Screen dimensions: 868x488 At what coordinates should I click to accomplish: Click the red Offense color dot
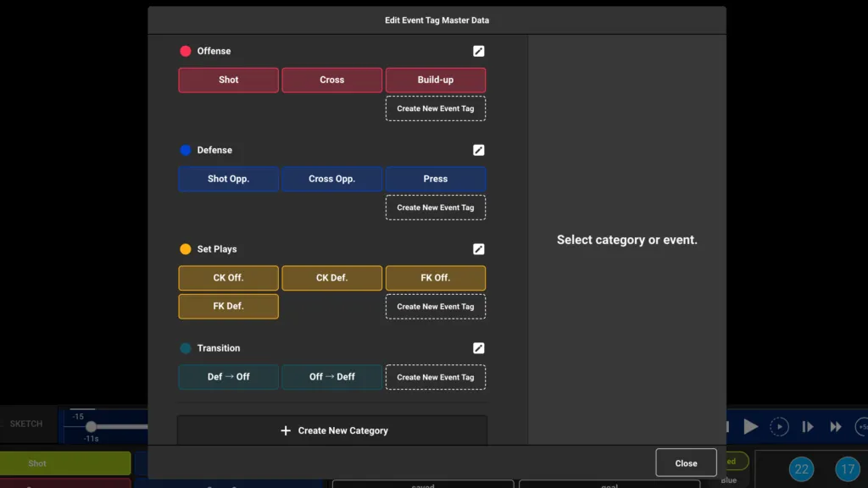click(186, 51)
